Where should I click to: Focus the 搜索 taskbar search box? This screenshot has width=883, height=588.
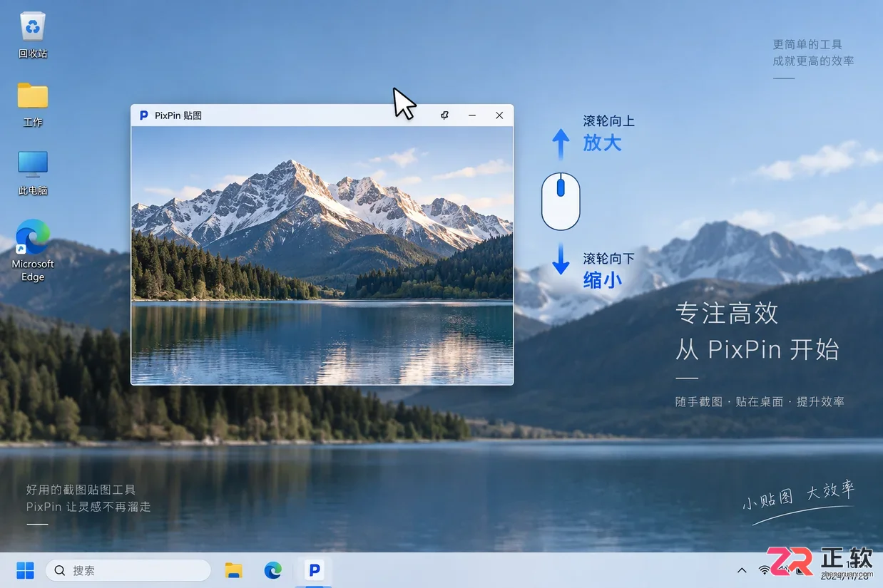[x=128, y=570]
